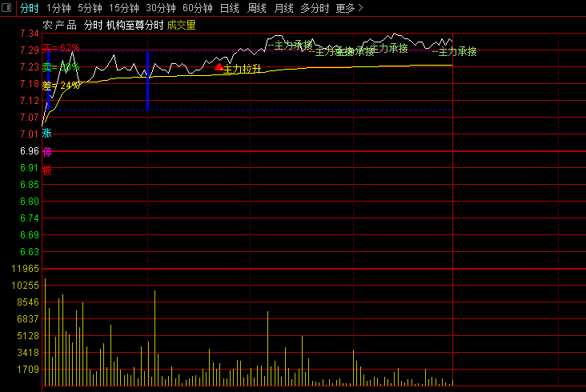Screen dimensions: 586x392
Task: Open the 周线 weekly chart tab
Action: 257,8
